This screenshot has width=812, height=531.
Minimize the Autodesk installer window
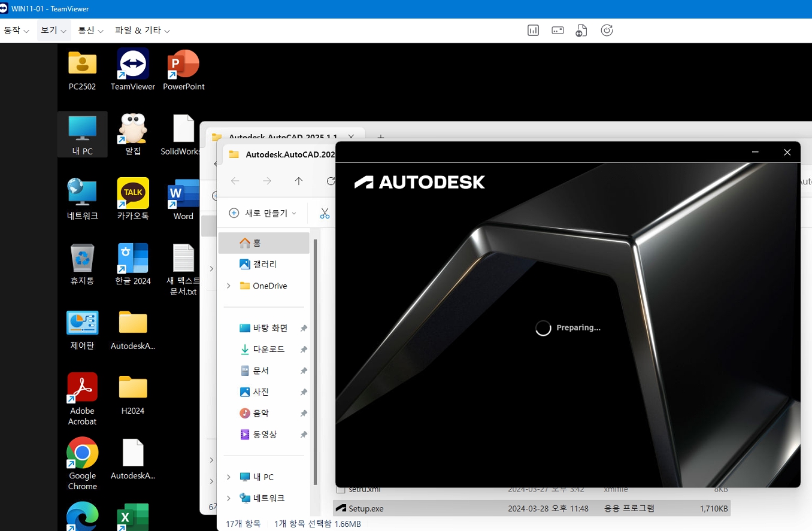[x=756, y=152]
